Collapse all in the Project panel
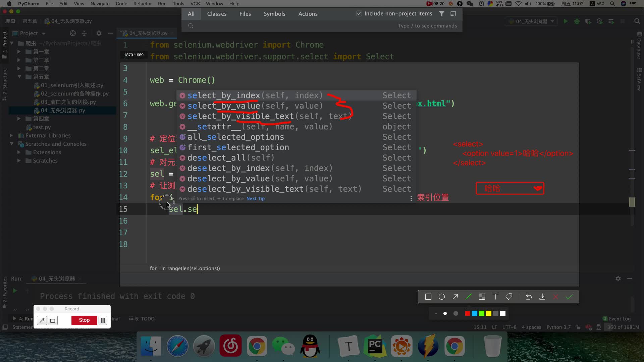This screenshot has width=644, height=362. tap(84, 33)
